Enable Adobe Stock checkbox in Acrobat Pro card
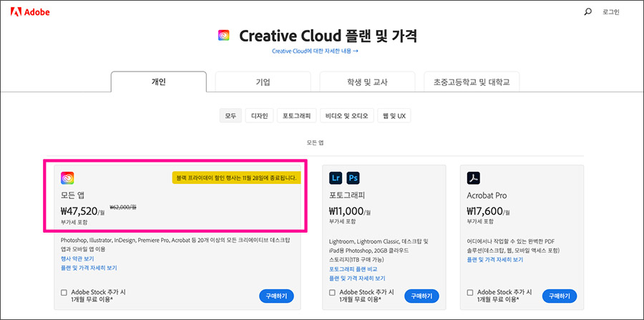Viewport: 644px width, 320px height. 470,293
